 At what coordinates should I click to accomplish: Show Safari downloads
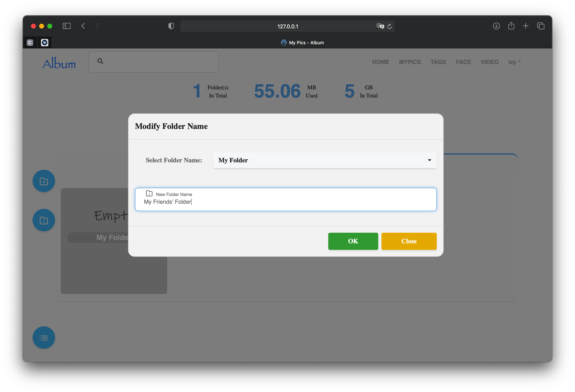pos(496,26)
